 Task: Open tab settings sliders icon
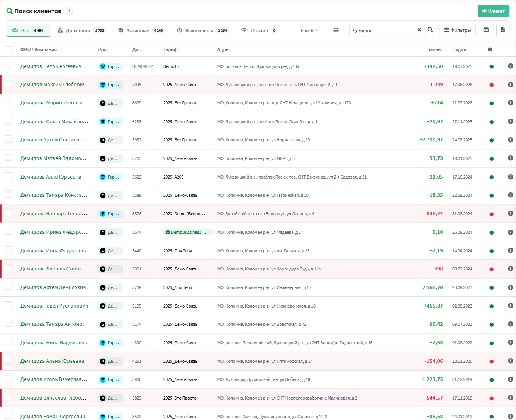(x=336, y=30)
